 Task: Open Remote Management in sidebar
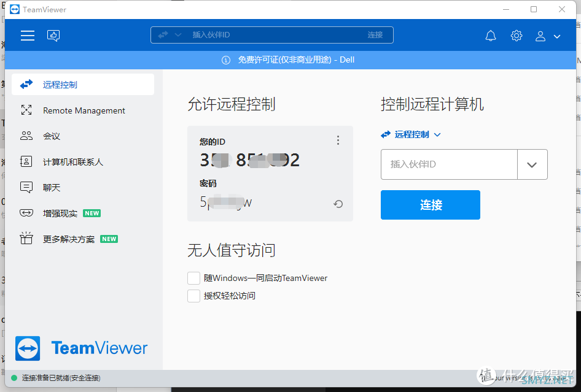click(x=83, y=110)
